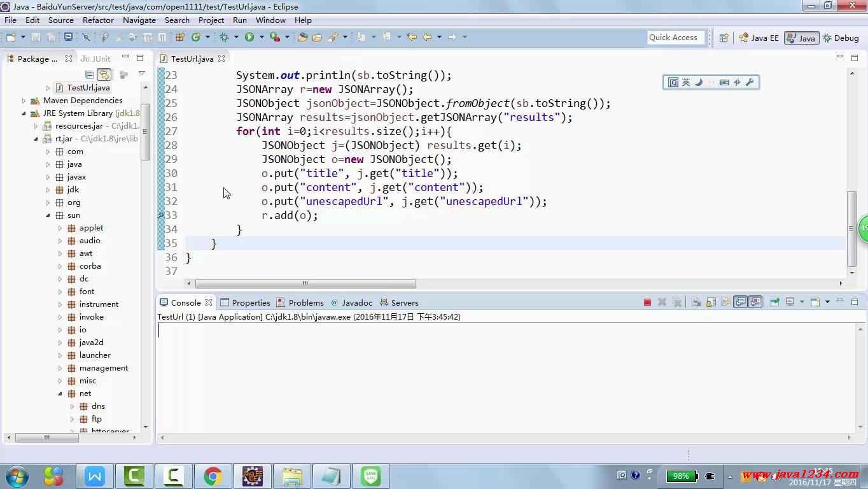Viewport: 868px width, 489px height.
Task: Toggle Show Console When Standard Error Changes
Action: coord(755,302)
